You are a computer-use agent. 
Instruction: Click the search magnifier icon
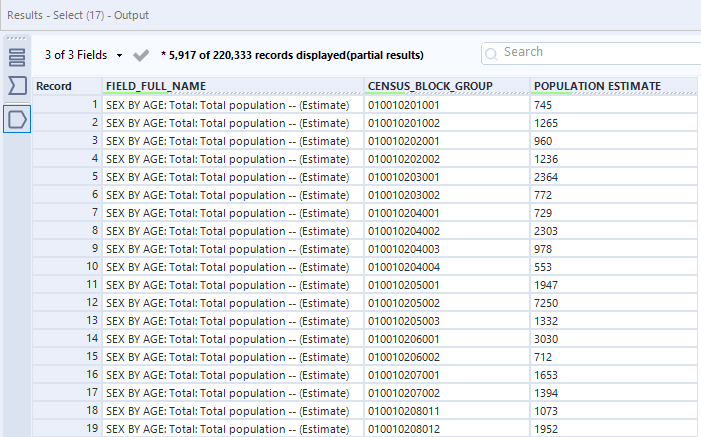click(x=491, y=54)
